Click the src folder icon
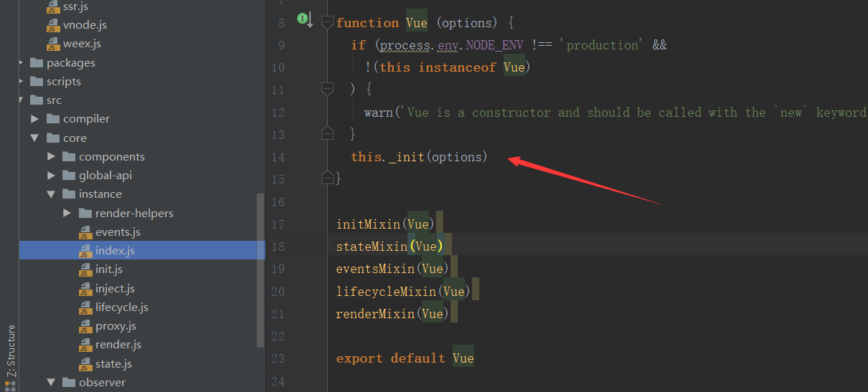The height and width of the screenshot is (392, 868). point(36,100)
